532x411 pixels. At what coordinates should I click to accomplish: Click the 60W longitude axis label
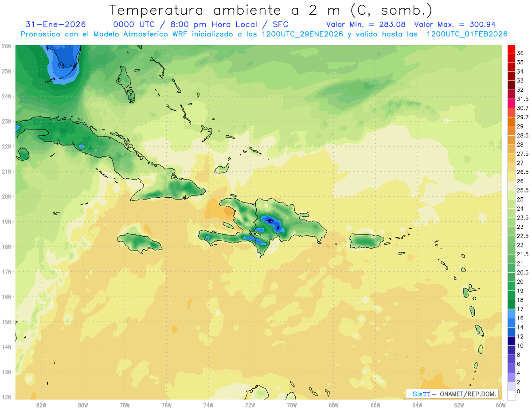click(x=501, y=405)
